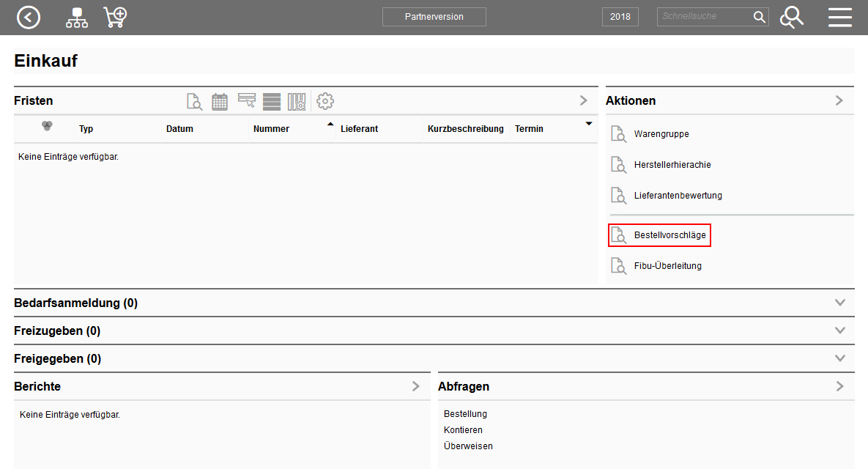This screenshot has width=868, height=469.
Task: Click the Fibu-Überleitung document icon
Action: click(x=618, y=266)
